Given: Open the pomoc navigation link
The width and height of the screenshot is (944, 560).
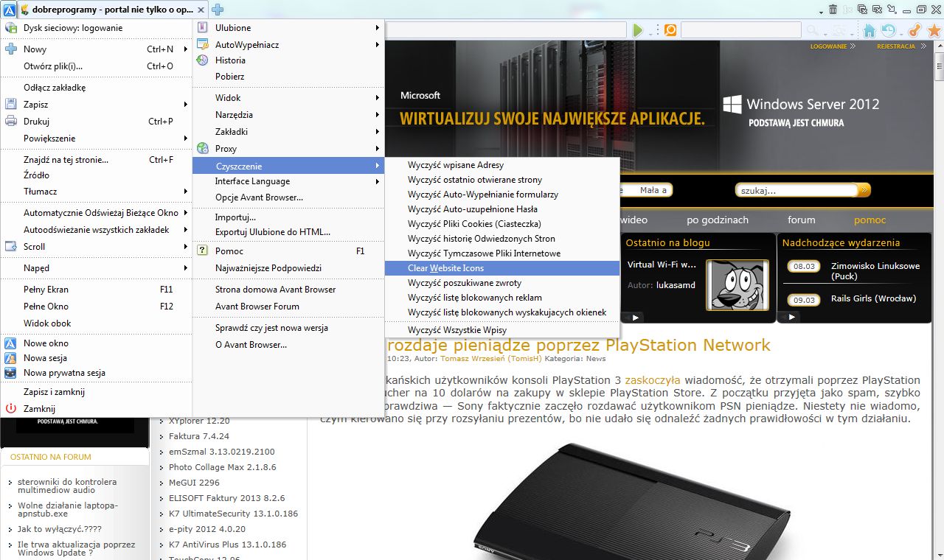Looking at the screenshot, I should [870, 220].
